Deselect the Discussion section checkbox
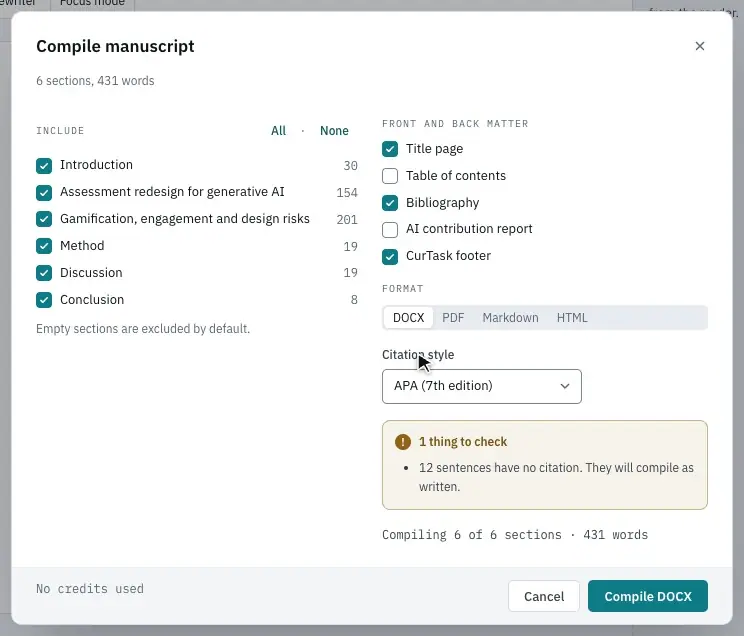 tap(44, 273)
